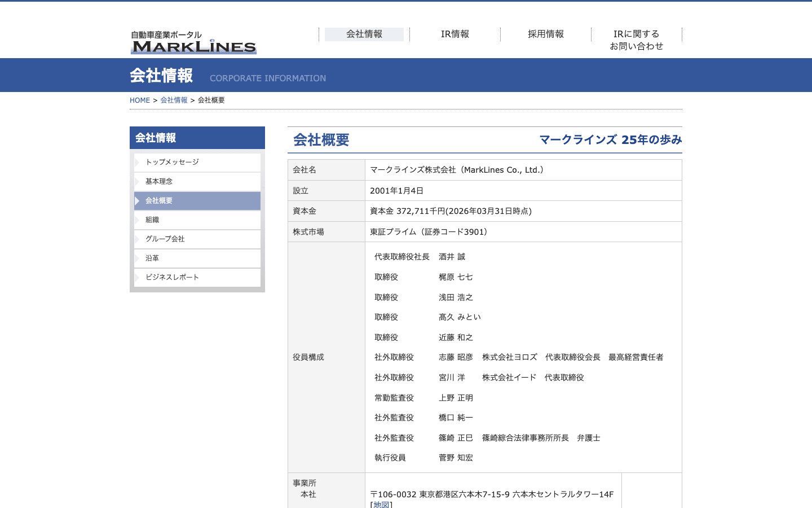The height and width of the screenshot is (508, 812).
Task: Click the 常勤監査役 title text
Action: coord(394,398)
